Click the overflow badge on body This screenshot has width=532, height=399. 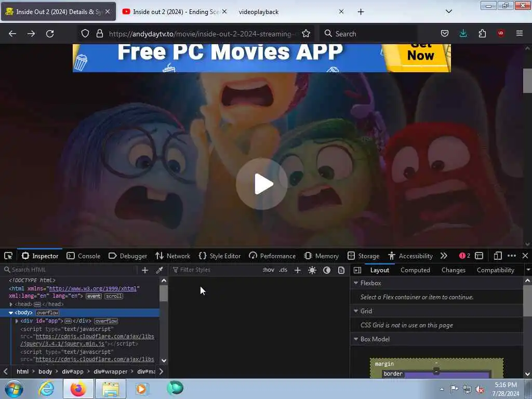point(47,313)
